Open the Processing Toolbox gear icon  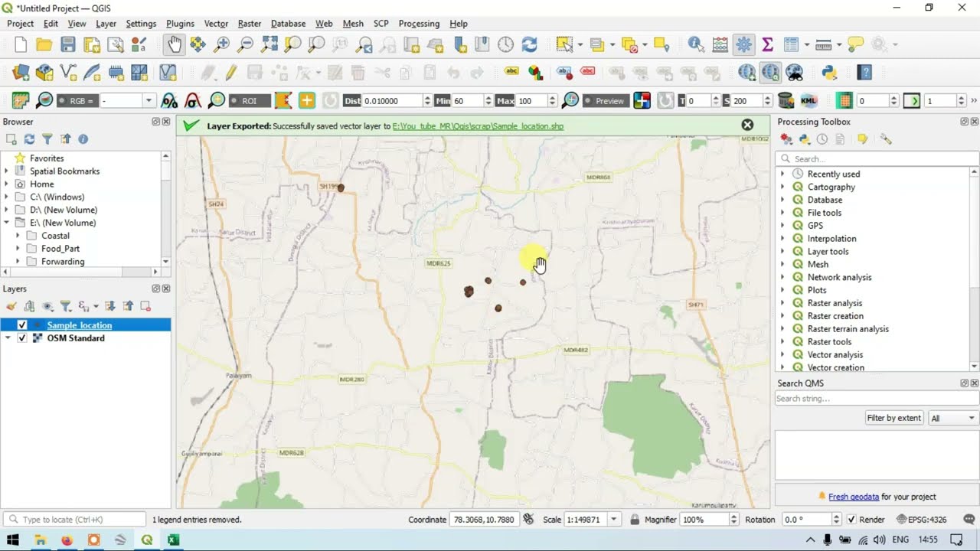[743, 44]
